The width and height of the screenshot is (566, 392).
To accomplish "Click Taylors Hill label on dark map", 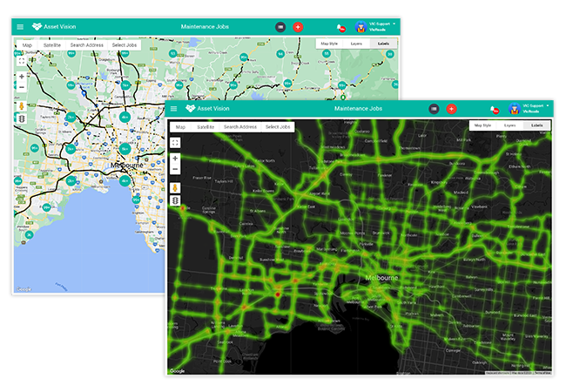I will (x=224, y=181).
